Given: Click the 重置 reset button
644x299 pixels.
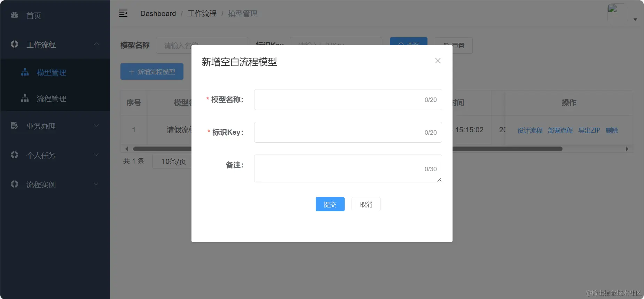Looking at the screenshot, I should click(x=454, y=45).
